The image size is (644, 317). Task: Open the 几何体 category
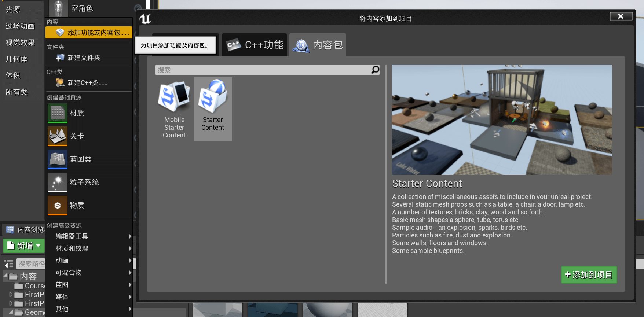click(17, 59)
